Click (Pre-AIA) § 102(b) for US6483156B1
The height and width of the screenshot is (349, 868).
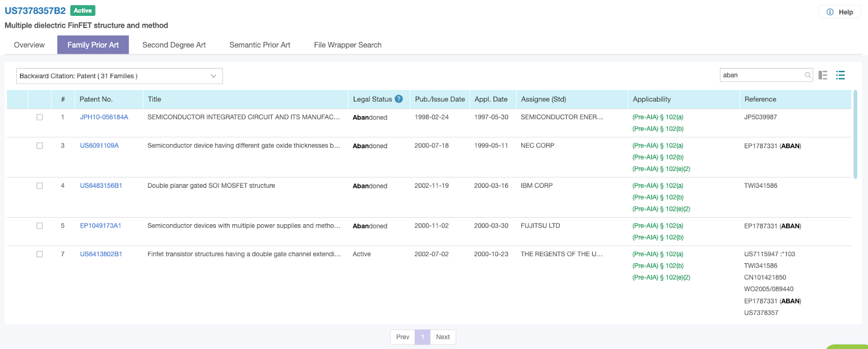pos(658,198)
